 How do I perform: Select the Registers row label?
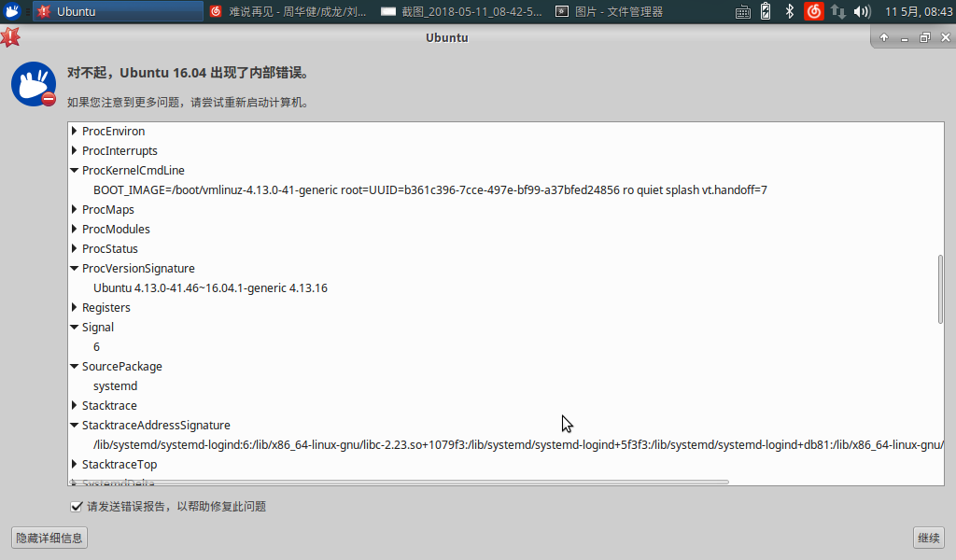click(106, 308)
